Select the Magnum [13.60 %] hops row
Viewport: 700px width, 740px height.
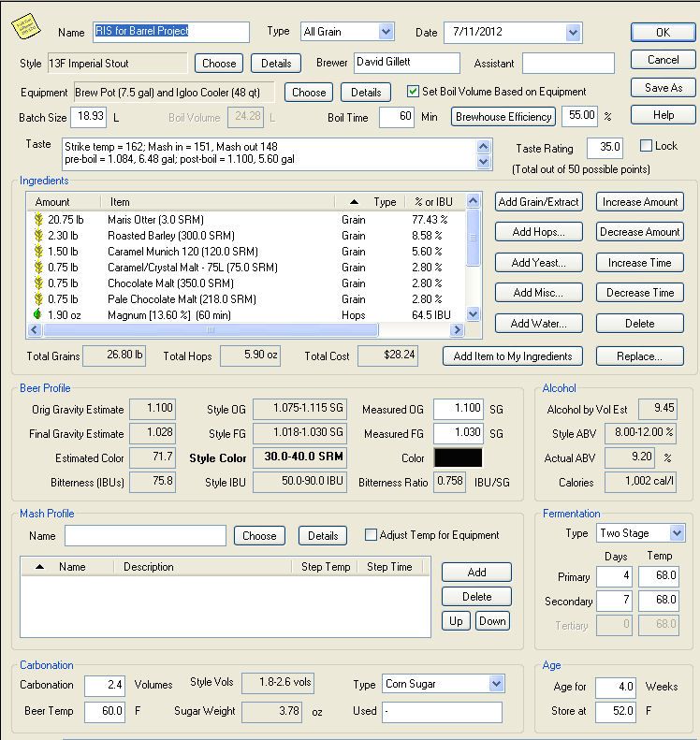coord(245,314)
